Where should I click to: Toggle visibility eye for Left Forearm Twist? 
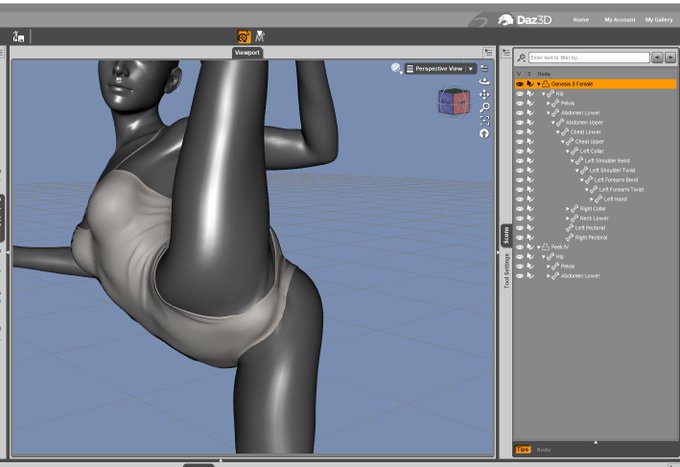[520, 189]
